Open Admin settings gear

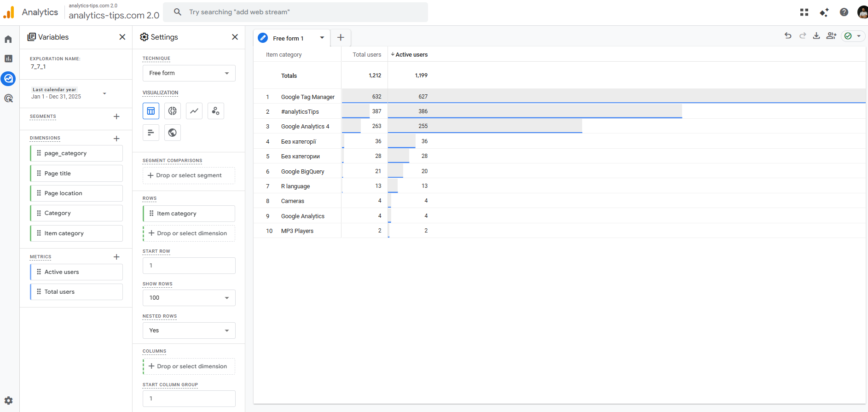(x=8, y=400)
